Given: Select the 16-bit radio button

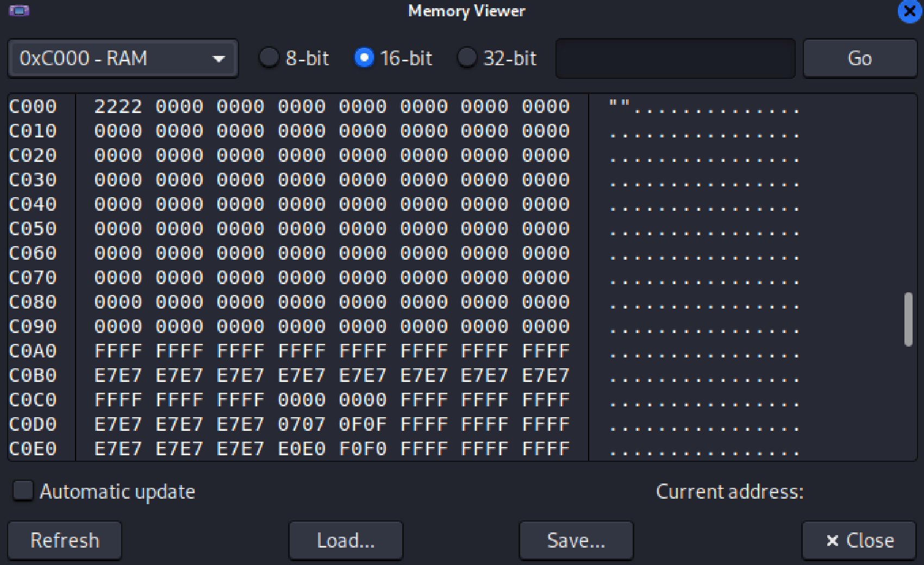Looking at the screenshot, I should pos(364,58).
